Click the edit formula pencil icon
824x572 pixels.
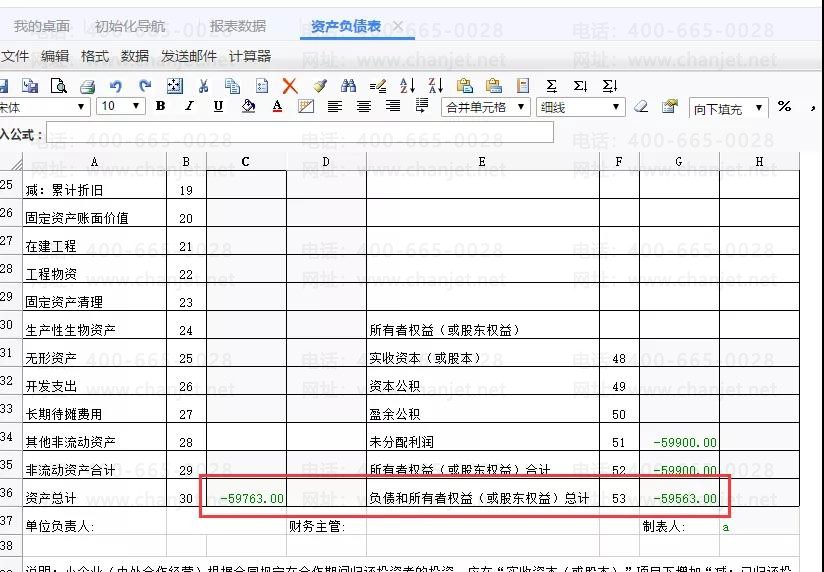[x=378, y=85]
